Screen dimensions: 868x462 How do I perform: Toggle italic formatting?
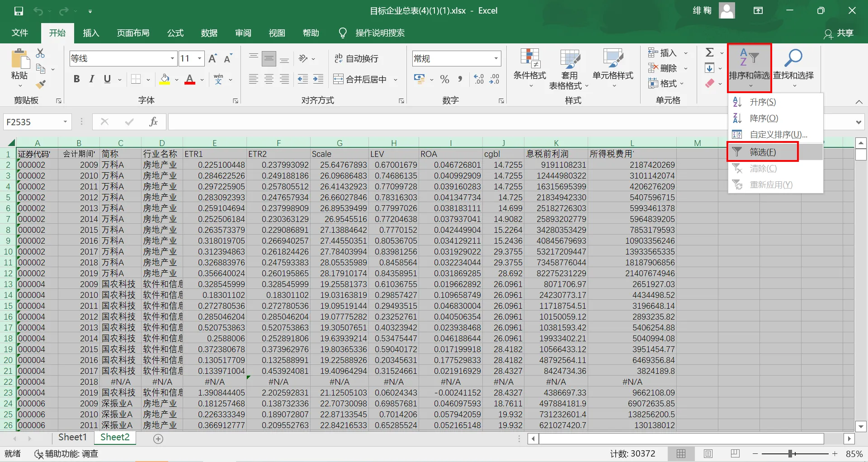(92, 80)
